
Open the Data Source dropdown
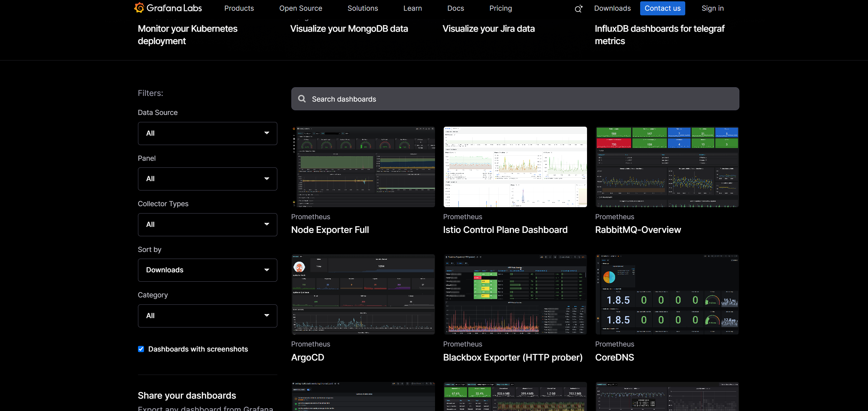(207, 133)
